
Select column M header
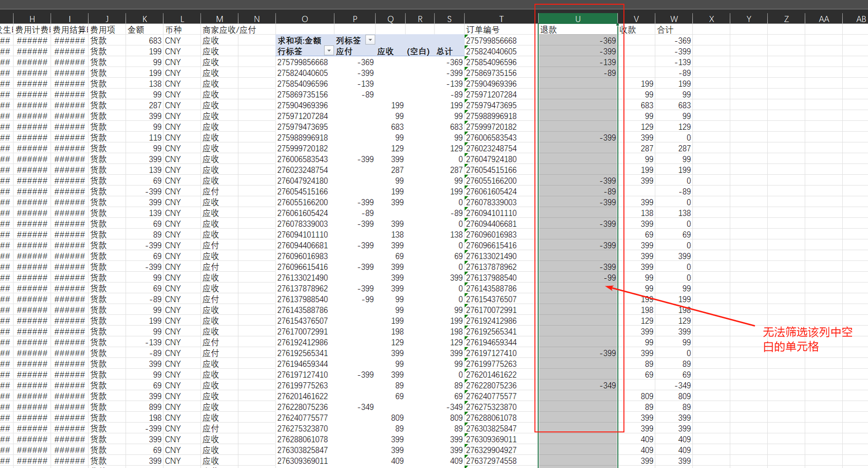[219, 19]
